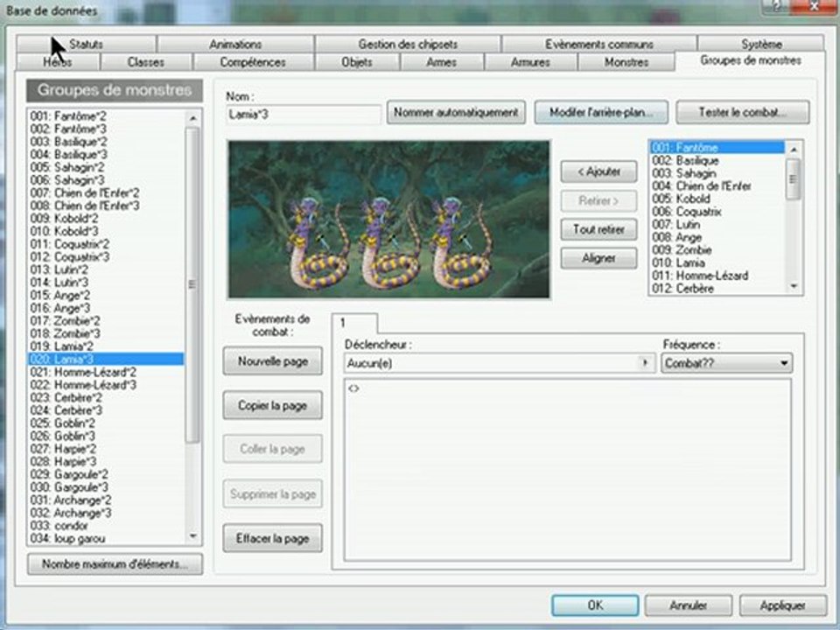840x630 pixels.
Task: Select battle event page tab 1
Action: point(354,323)
